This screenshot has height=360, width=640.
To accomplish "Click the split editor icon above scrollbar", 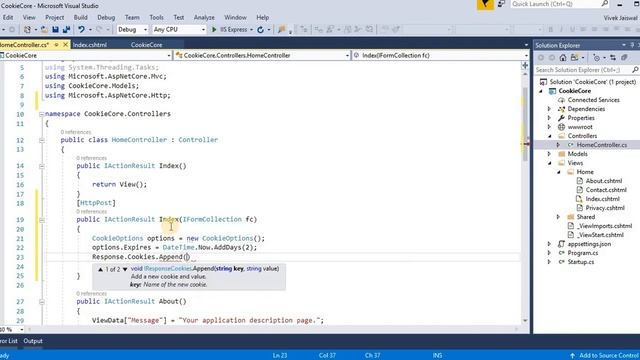I will (525, 65).
